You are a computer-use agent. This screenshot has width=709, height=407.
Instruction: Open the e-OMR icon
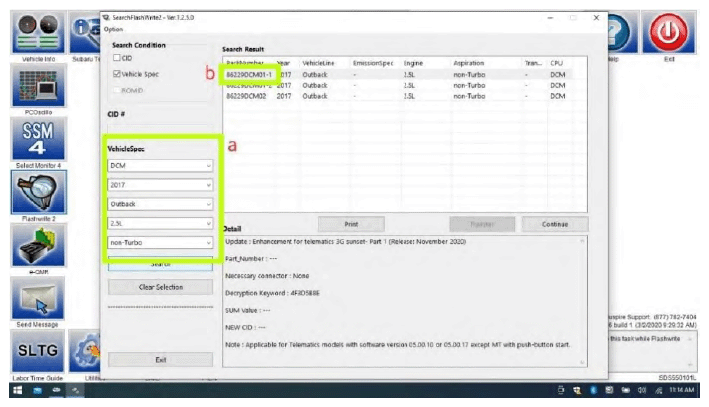38,246
